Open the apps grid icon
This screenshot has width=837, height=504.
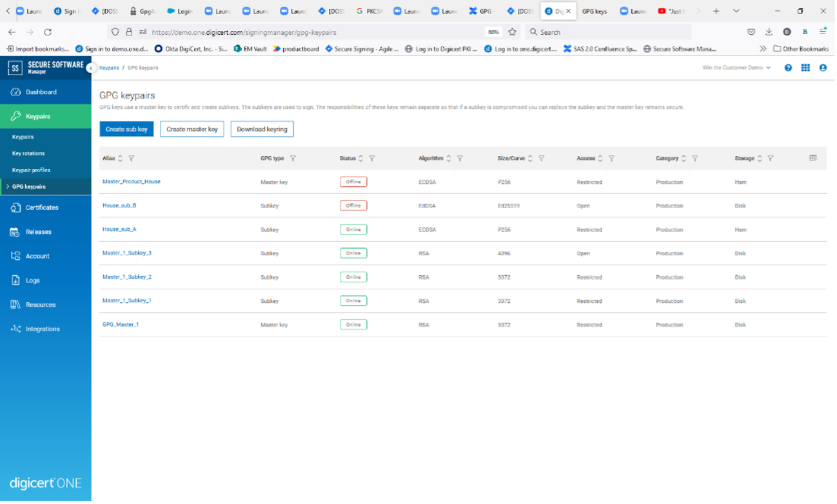(x=805, y=68)
